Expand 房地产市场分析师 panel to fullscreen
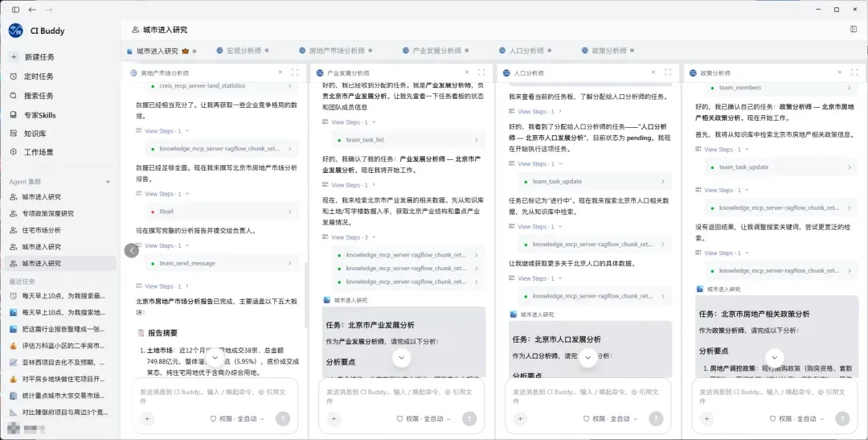 tap(294, 72)
